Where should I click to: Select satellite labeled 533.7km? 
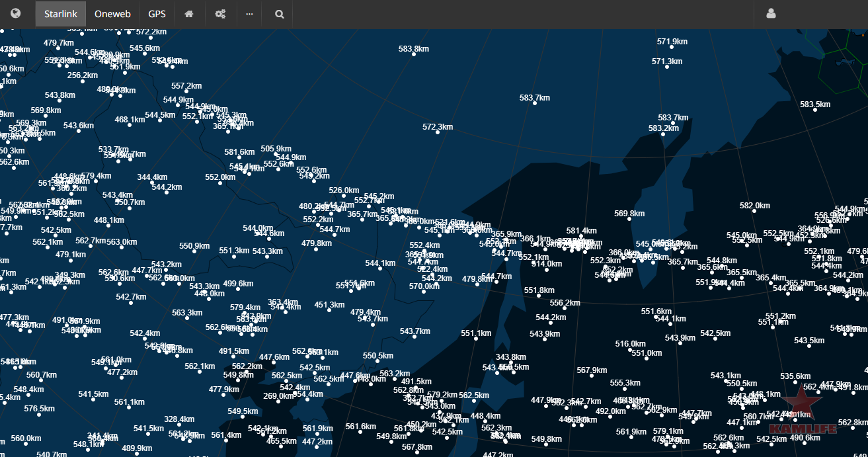click(113, 149)
